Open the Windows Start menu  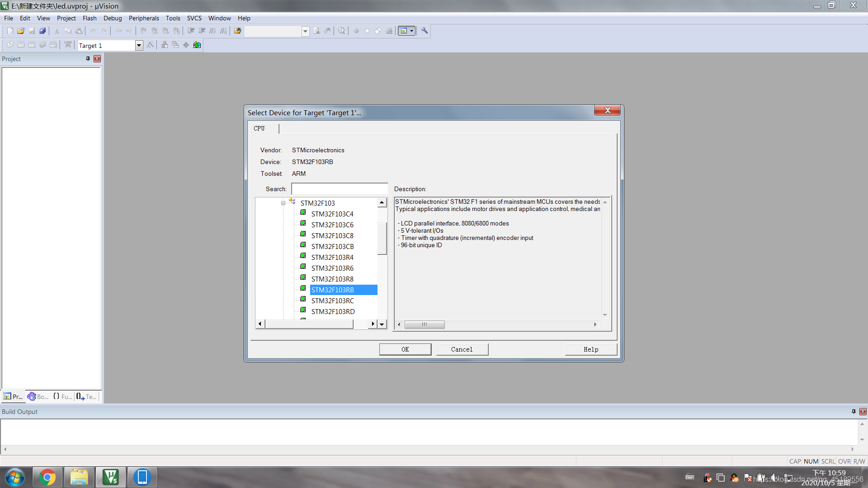(x=15, y=477)
